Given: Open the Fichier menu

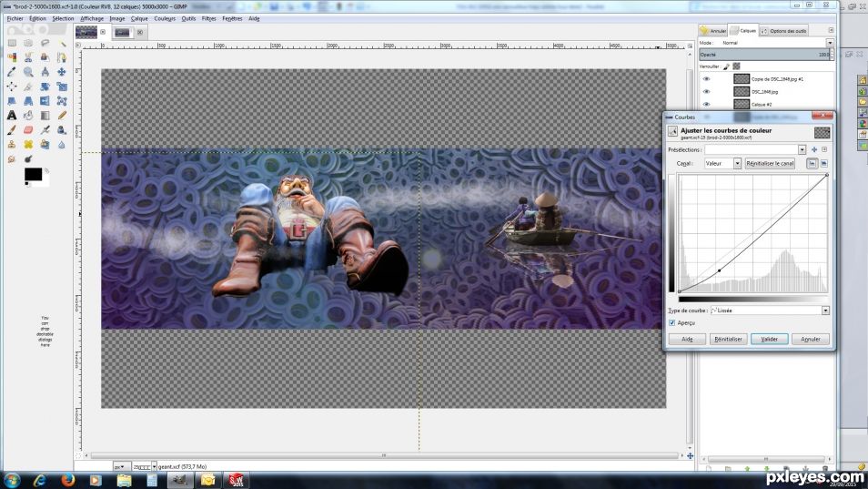Looking at the screenshot, I should click(x=15, y=18).
